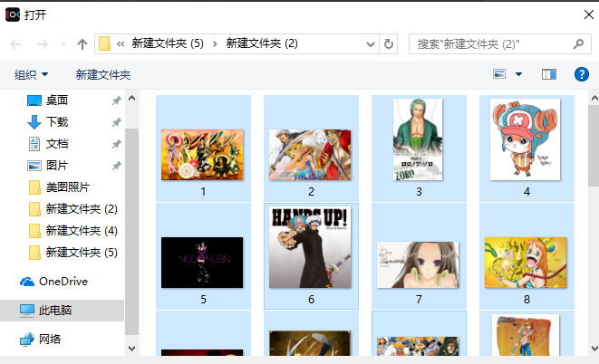This screenshot has height=364, width=599.
Task: Open the 美图照片 folder in sidebar
Action: click(68, 187)
